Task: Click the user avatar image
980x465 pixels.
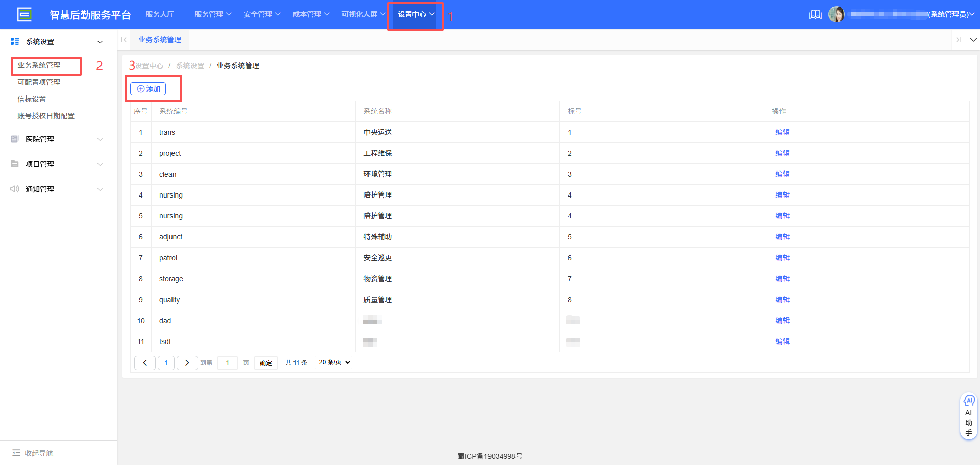Action: coord(837,14)
